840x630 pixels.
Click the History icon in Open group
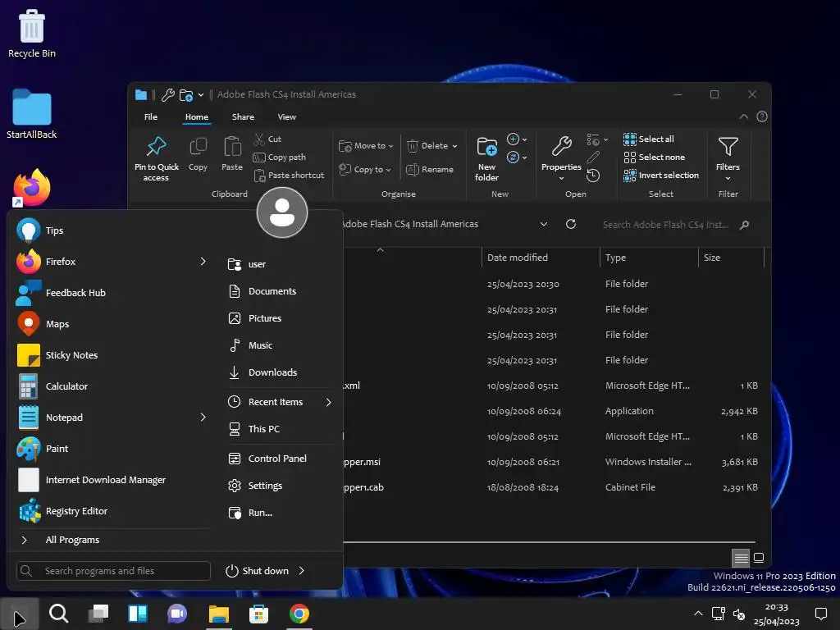click(x=593, y=176)
